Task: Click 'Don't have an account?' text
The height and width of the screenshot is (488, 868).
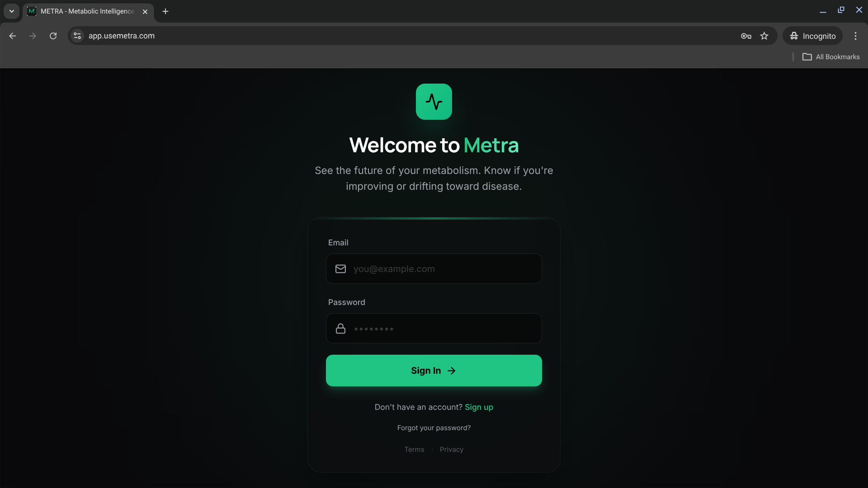Action: click(418, 407)
